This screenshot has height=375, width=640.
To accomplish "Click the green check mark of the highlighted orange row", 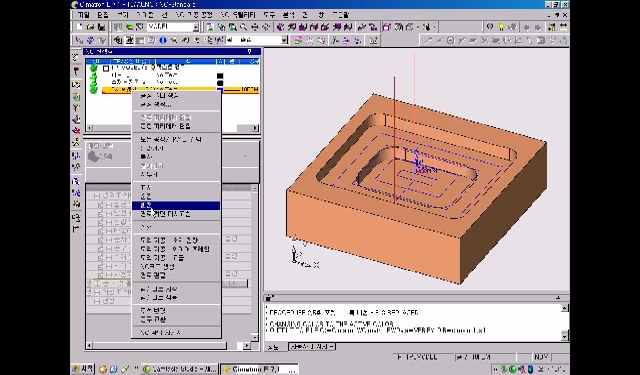I will 94,89.
